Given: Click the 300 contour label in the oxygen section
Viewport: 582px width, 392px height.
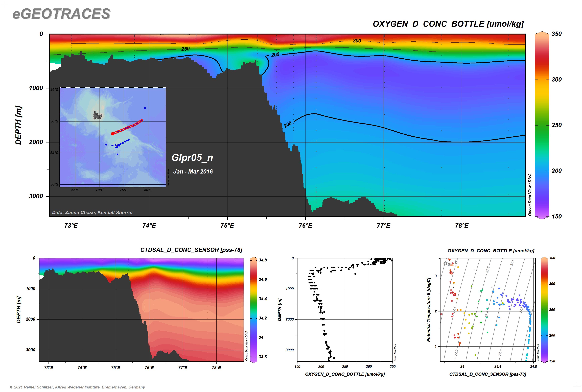Looking at the screenshot, I should tap(357, 41).
